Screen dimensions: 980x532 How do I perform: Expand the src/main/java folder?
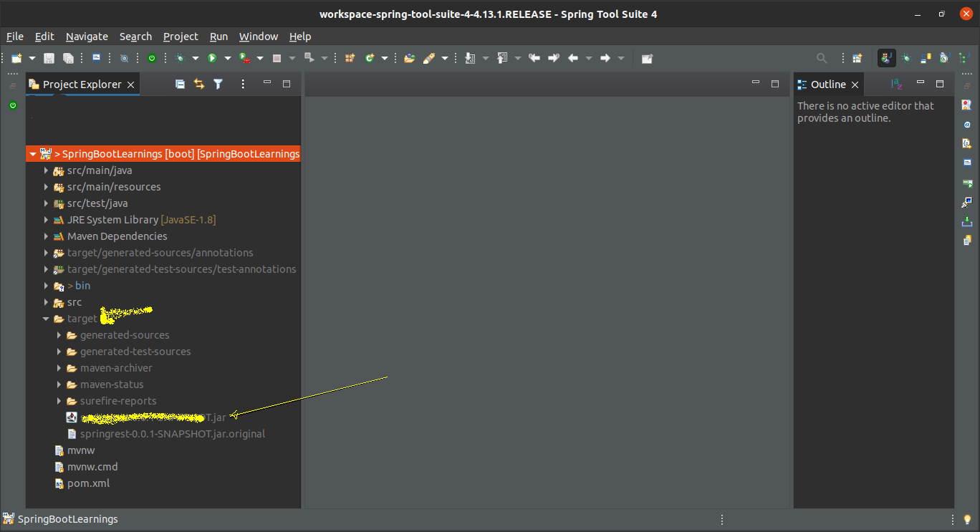click(46, 170)
